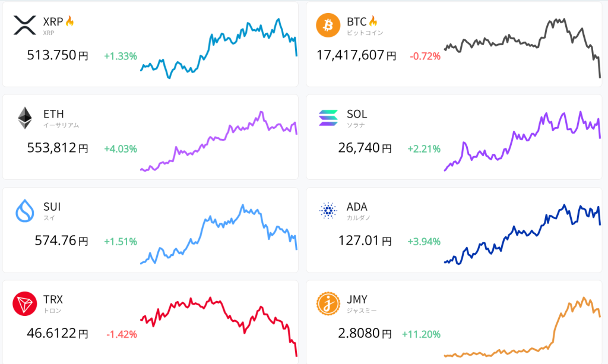Click the Solana logo icon
The height and width of the screenshot is (364, 608).
[328, 118]
